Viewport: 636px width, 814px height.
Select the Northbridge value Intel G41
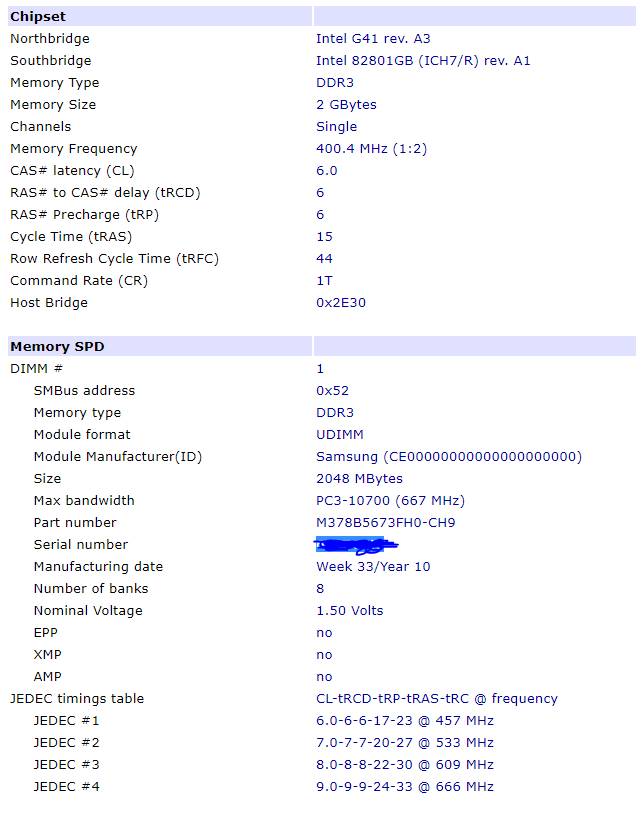[373, 38]
